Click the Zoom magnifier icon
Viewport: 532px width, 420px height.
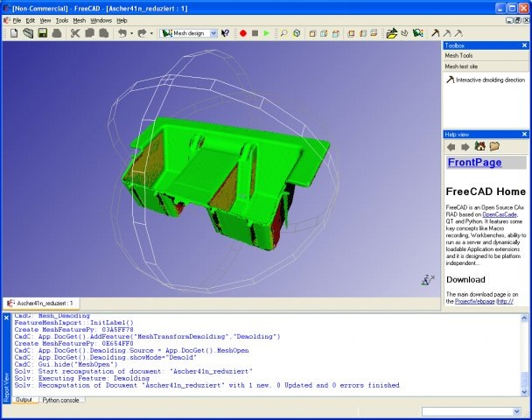point(283,33)
